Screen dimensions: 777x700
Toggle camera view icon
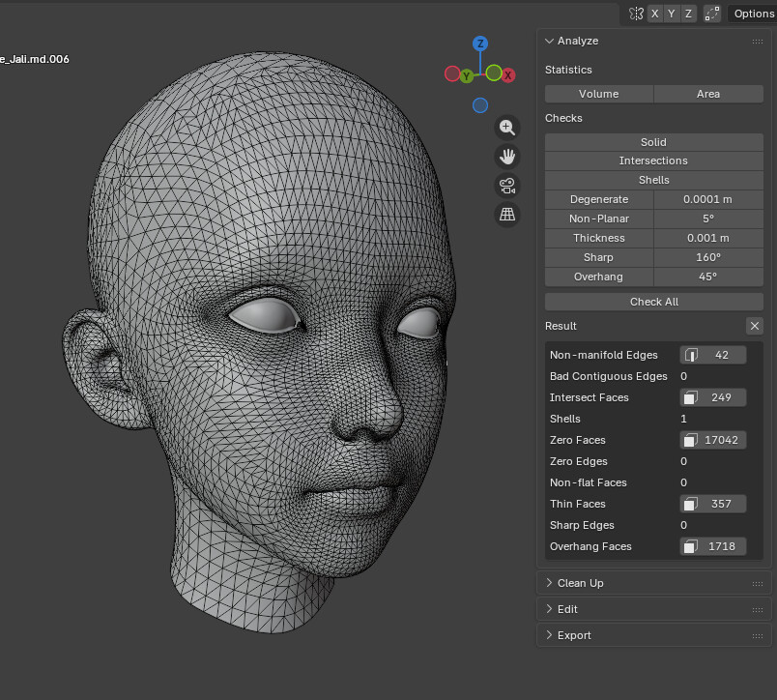pyautogui.click(x=506, y=186)
